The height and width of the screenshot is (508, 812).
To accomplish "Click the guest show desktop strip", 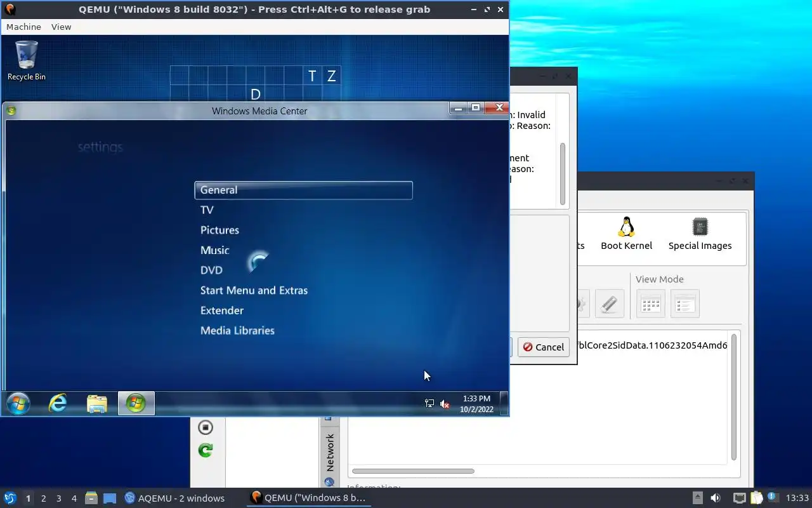I will (504, 403).
